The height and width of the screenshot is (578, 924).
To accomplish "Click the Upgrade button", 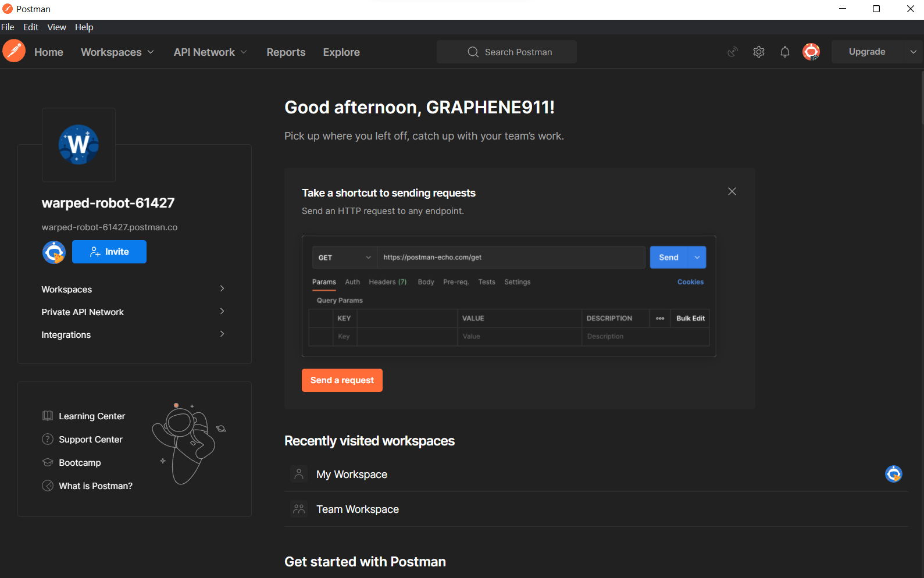I will [867, 52].
